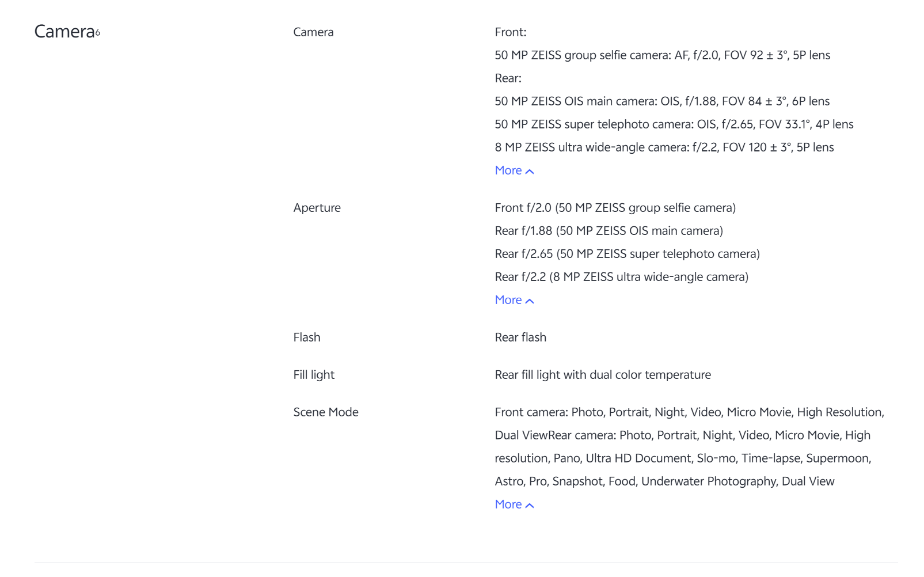This screenshot has height=577, width=924.
Task: Click the Rear flash value text
Action: 520,337
